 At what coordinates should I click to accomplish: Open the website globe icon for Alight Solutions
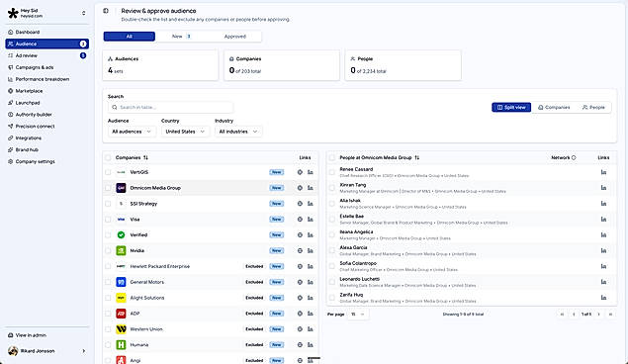click(x=300, y=298)
